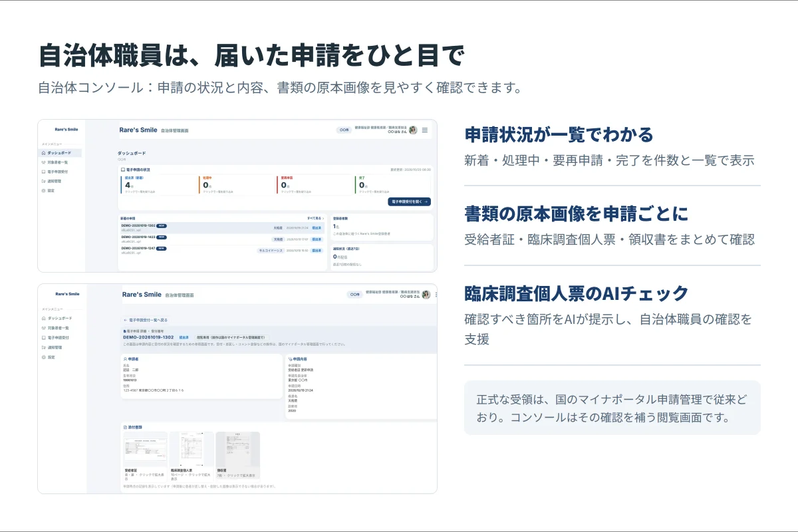The image size is (798, 532).
Task: Click the ○○市 badge in the detail screen header
Action: point(355,295)
